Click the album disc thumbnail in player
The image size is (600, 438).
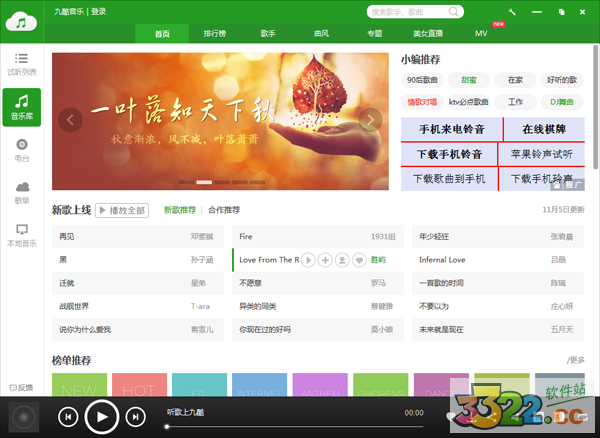point(24,417)
